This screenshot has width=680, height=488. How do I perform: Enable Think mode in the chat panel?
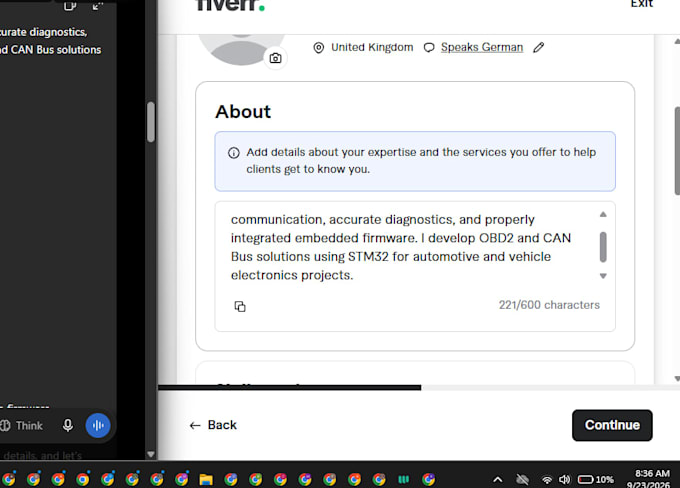pos(22,426)
